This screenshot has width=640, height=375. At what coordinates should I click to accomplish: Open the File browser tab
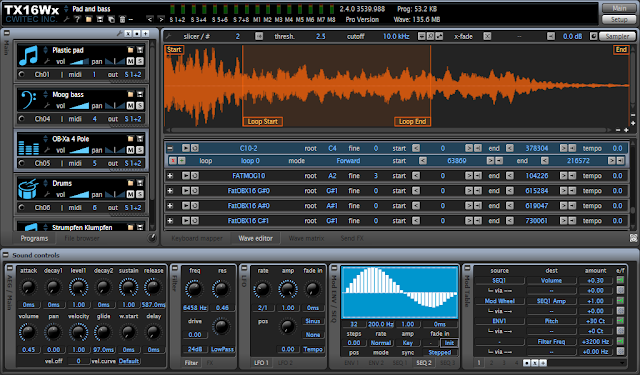(x=82, y=238)
